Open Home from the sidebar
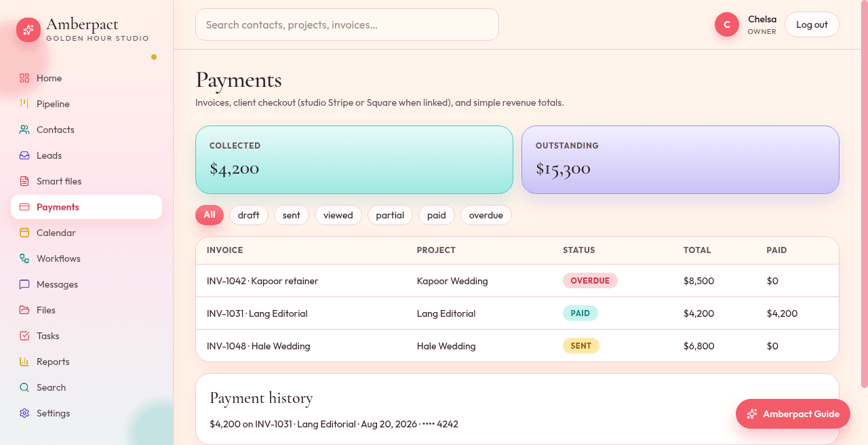This screenshot has width=868, height=445. (86, 78)
